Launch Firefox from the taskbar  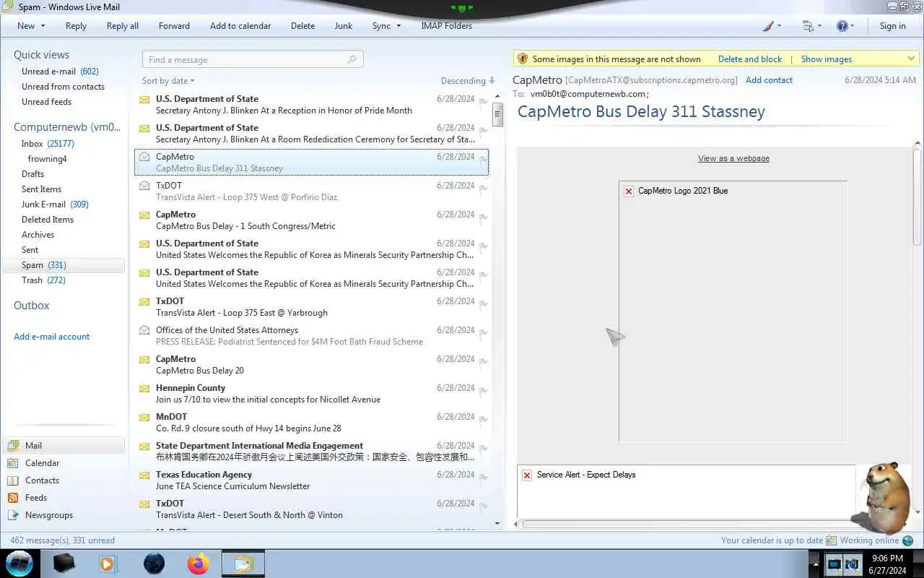(x=198, y=564)
